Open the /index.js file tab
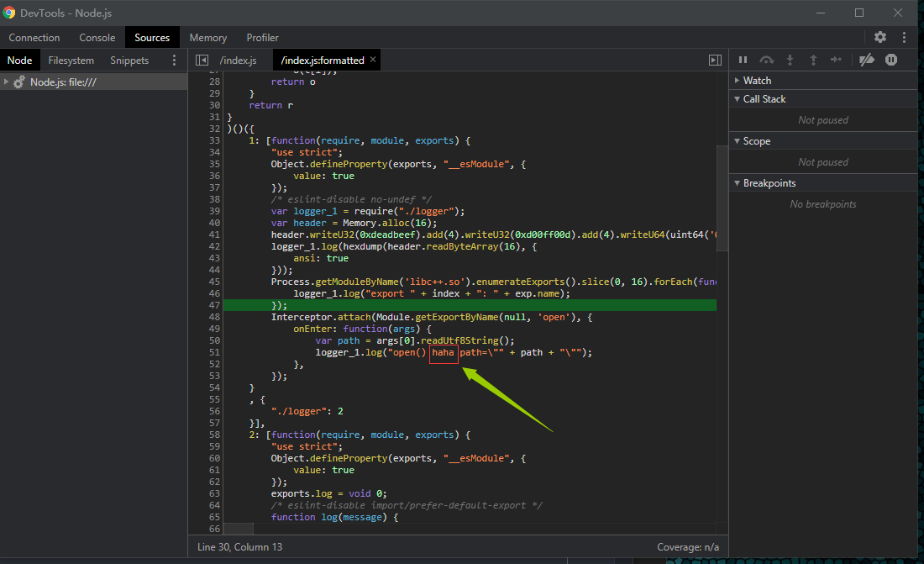 point(238,61)
